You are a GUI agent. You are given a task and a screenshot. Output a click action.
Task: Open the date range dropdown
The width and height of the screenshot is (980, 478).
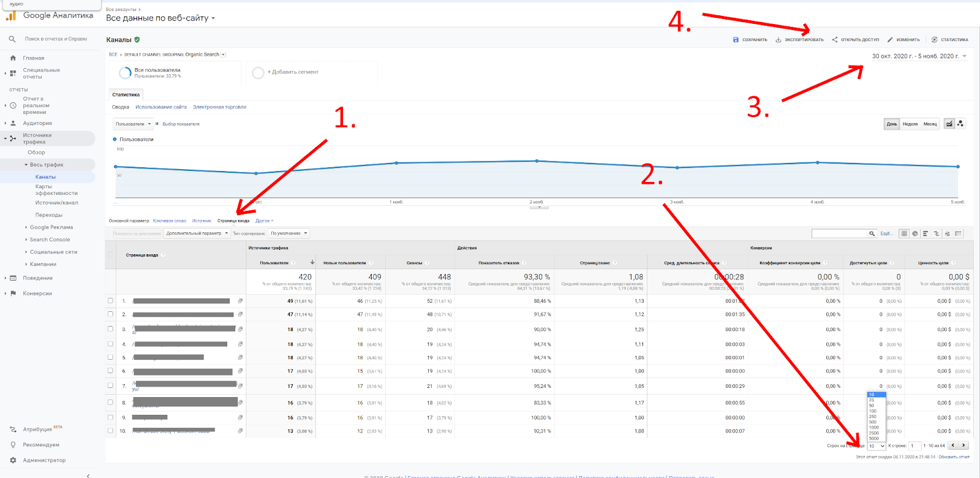point(919,56)
